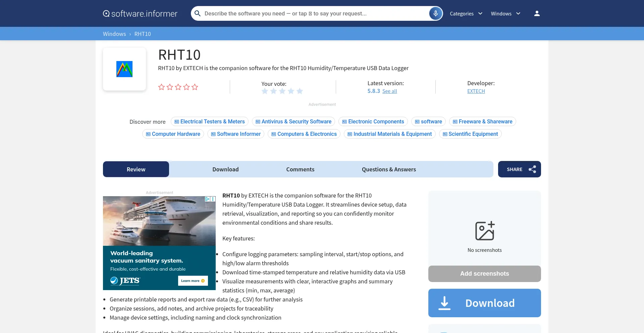Click the download arrow icon
The width and height of the screenshot is (644, 333).
click(x=444, y=303)
